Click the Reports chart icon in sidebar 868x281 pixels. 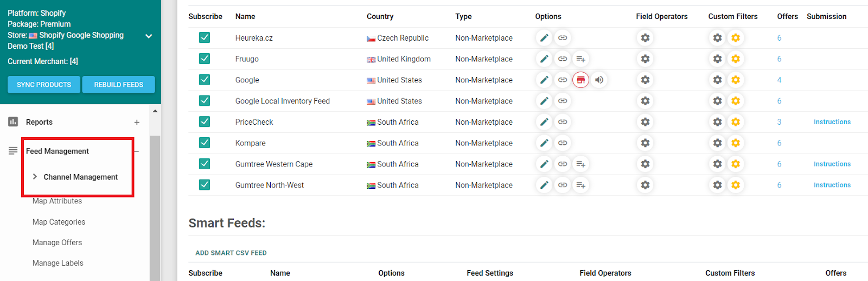point(13,122)
